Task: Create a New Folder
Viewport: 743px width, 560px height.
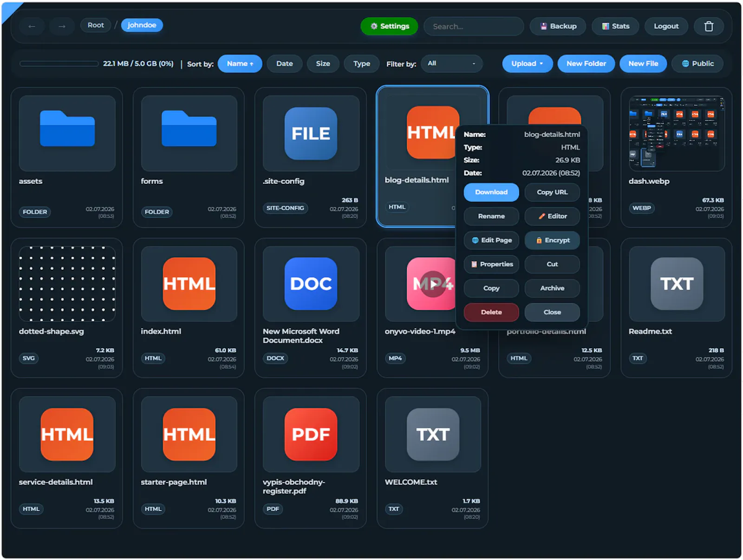Action: point(586,64)
